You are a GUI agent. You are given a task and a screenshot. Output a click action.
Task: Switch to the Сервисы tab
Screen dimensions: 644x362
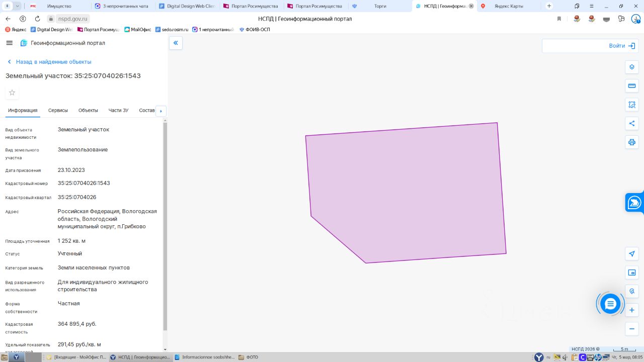click(x=58, y=111)
